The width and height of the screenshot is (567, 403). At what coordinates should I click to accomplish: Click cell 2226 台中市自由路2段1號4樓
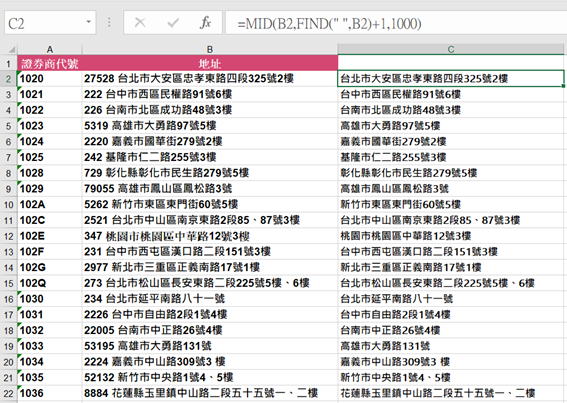[210, 315]
